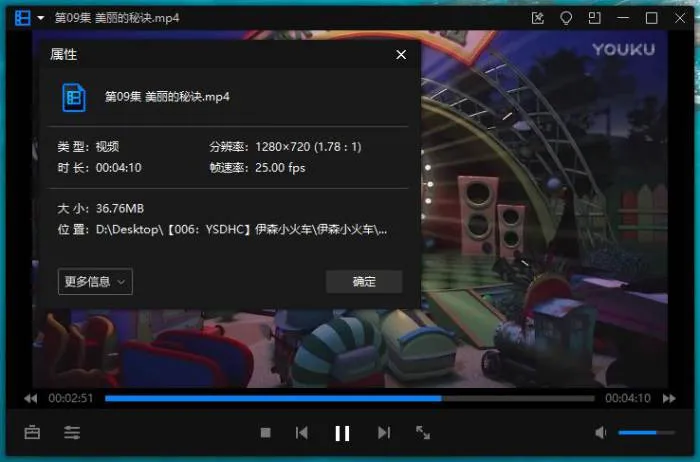Open the playback settings sliders icon

(x=72, y=432)
